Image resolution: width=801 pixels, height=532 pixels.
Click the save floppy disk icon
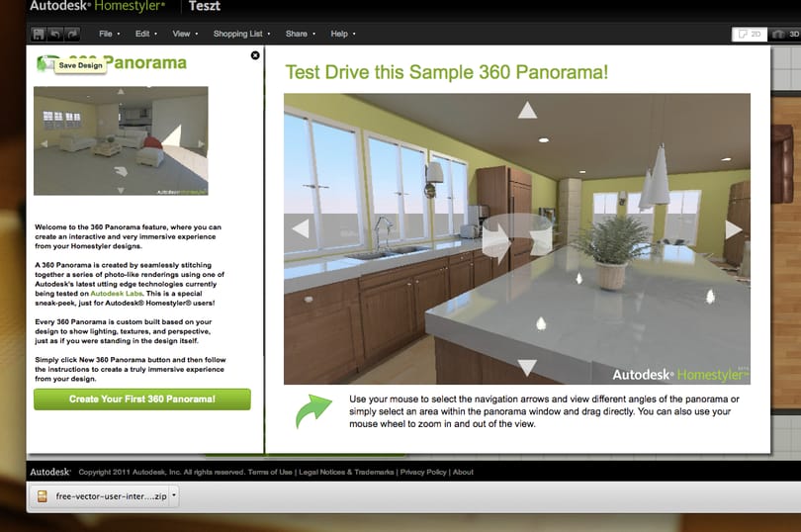click(x=39, y=34)
